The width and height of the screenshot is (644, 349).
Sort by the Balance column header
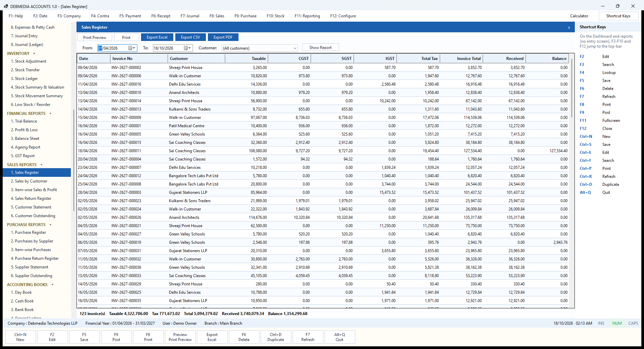[547, 59]
